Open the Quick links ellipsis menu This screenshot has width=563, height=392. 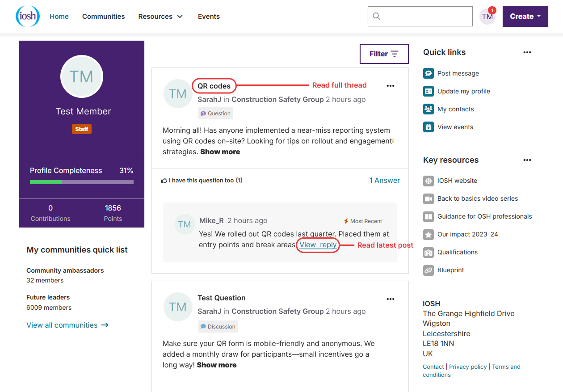click(527, 52)
